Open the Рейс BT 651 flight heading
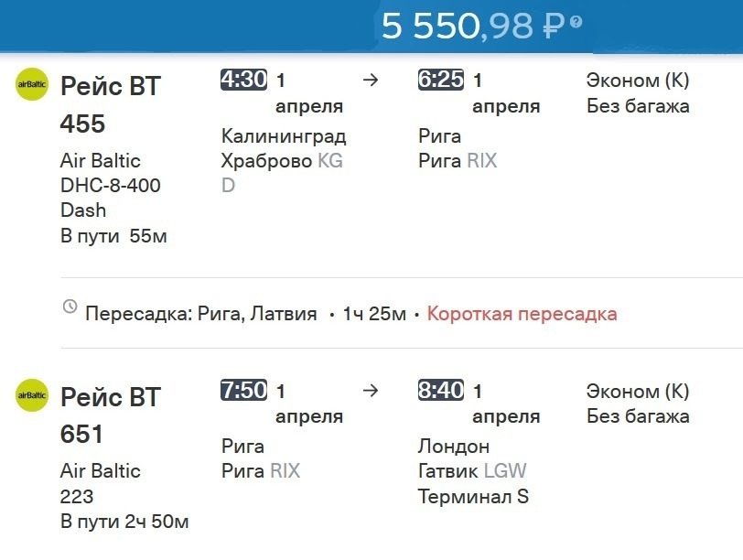Screen dimensions: 743x560 click(x=110, y=415)
